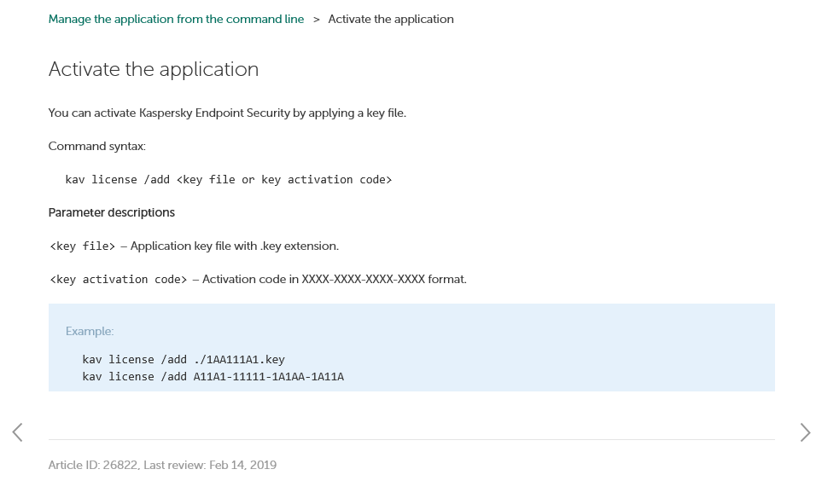Image resolution: width=816 pixels, height=504 pixels.
Task: Go to the previous article arrow
Action: pyautogui.click(x=18, y=432)
